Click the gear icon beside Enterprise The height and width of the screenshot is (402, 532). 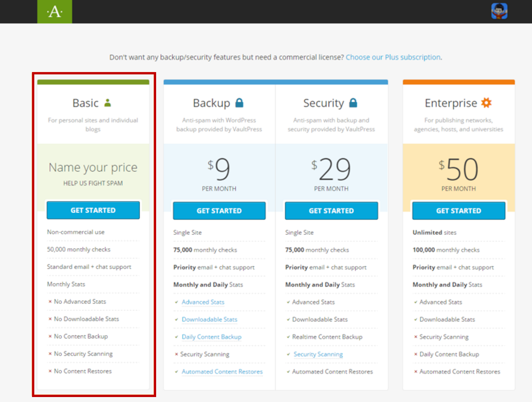(x=486, y=103)
